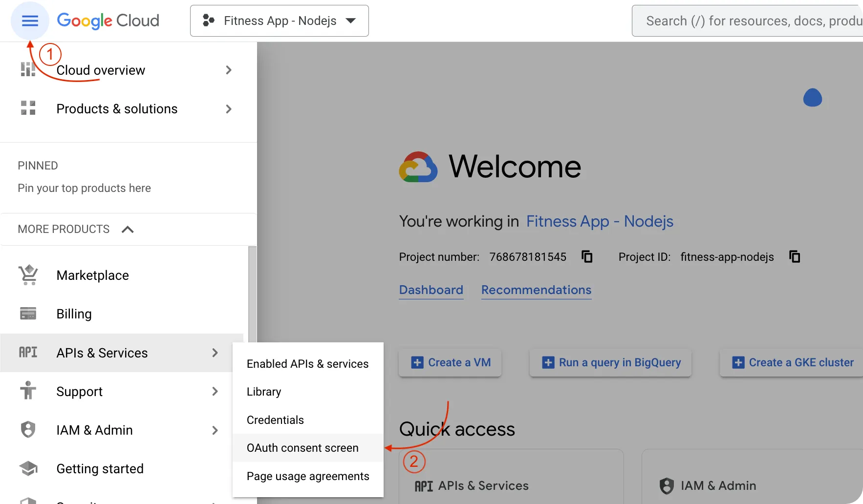
Task: Click the plus icon on Run a query
Action: [548, 362]
